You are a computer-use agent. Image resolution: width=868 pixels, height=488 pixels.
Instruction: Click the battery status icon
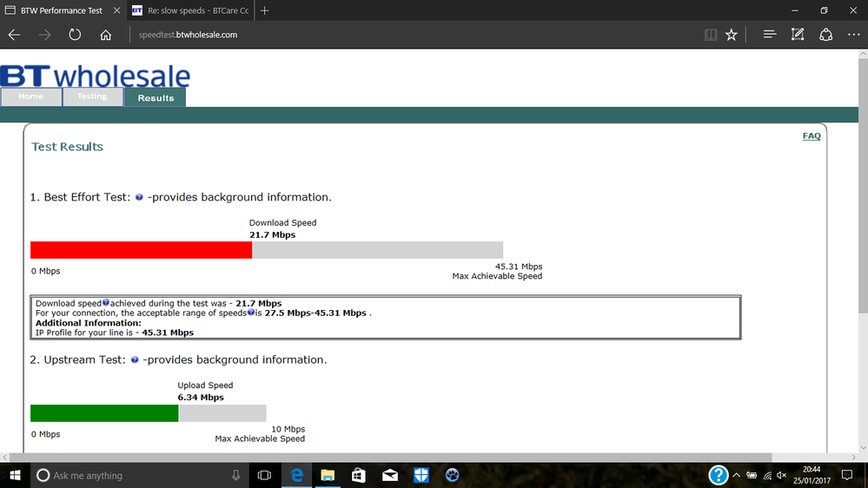coord(752,475)
